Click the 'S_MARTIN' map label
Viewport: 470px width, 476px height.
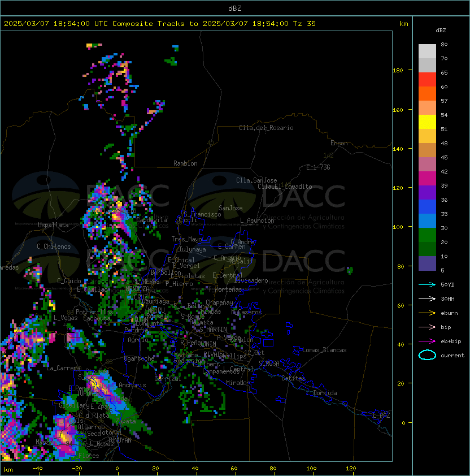pyautogui.click(x=214, y=330)
